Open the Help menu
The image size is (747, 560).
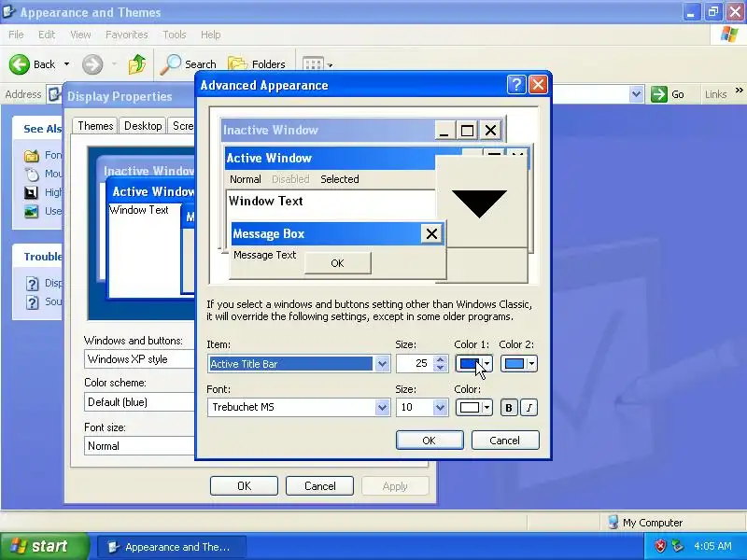point(211,35)
